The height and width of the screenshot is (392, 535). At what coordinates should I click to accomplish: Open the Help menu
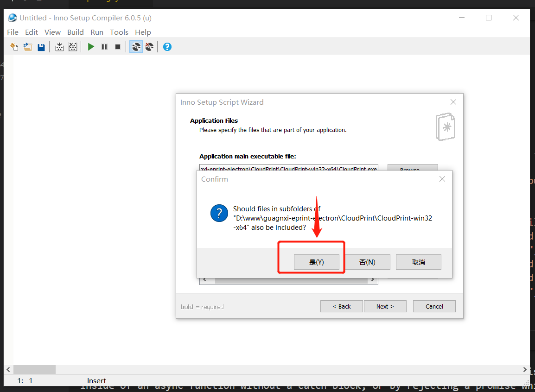143,32
